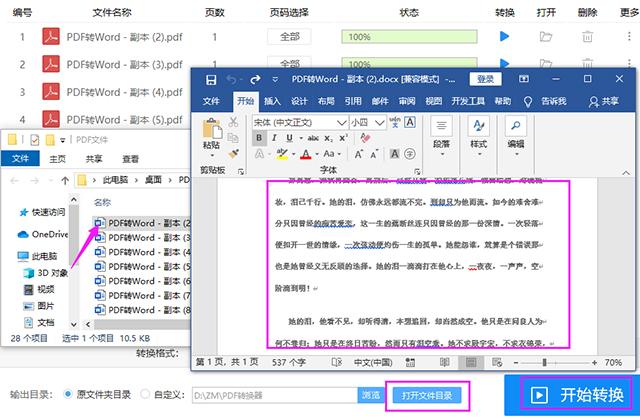Screen dimensions: 640x420
Task: Clear formatting with eraser icon
Action: pyautogui.click(x=365, y=138)
